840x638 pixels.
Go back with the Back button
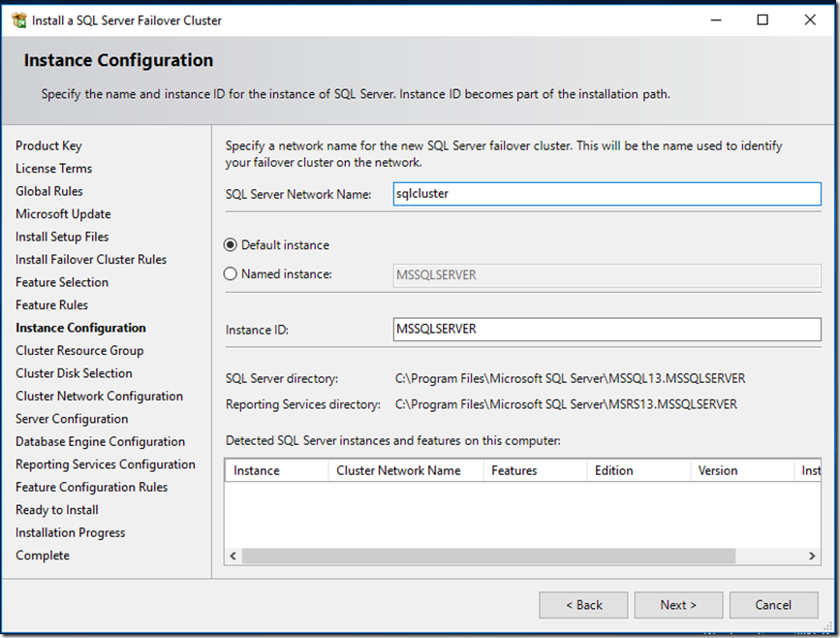click(x=583, y=605)
